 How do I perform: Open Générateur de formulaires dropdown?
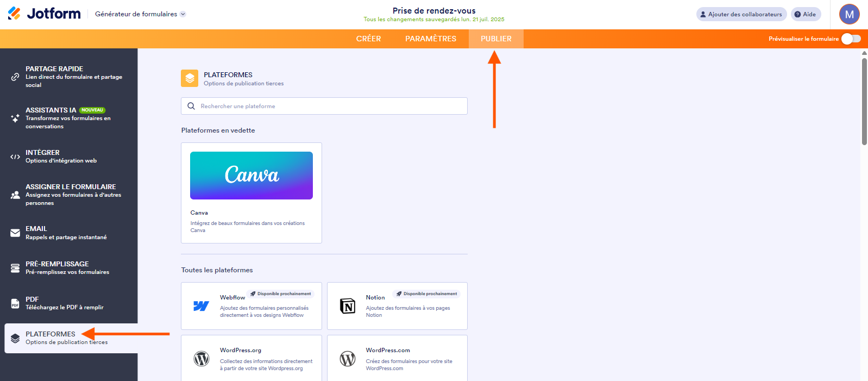140,14
